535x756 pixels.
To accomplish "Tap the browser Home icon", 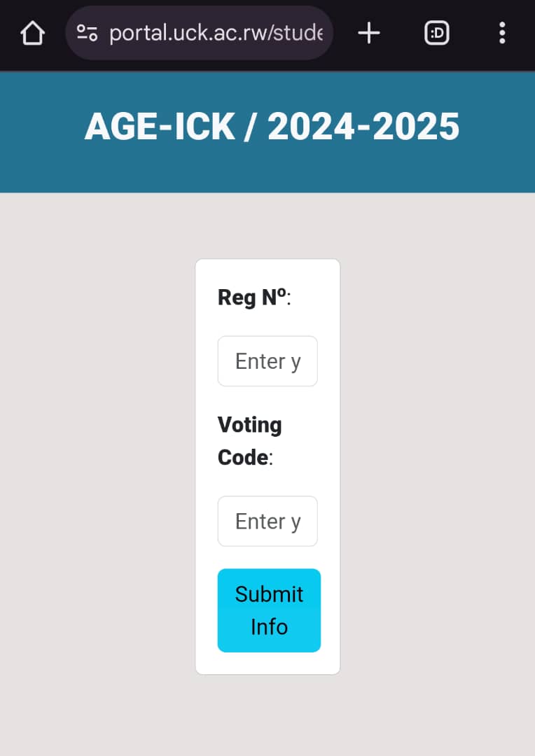I will (33, 33).
